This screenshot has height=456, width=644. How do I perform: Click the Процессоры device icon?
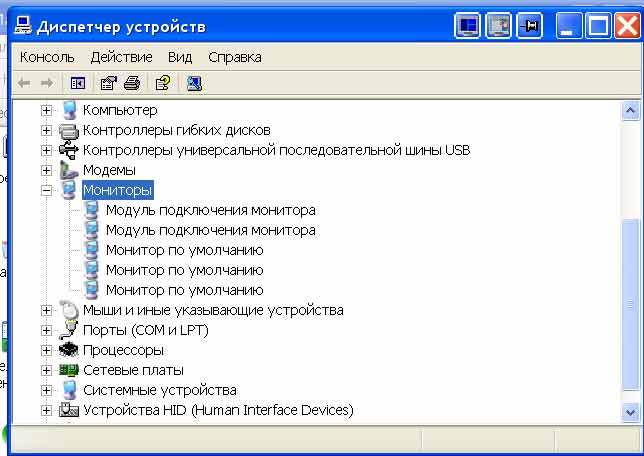tap(68, 350)
